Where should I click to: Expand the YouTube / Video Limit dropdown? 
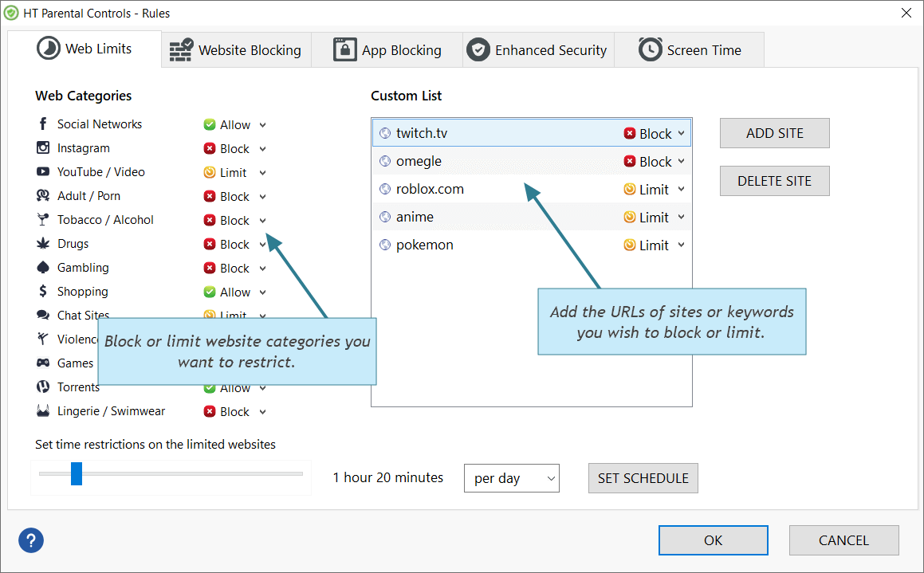263,173
